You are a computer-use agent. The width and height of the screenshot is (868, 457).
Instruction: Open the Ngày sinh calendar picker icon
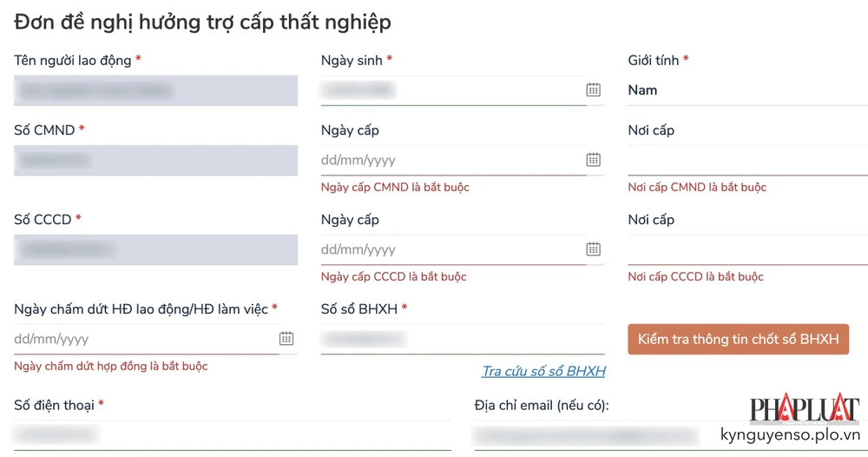click(593, 89)
